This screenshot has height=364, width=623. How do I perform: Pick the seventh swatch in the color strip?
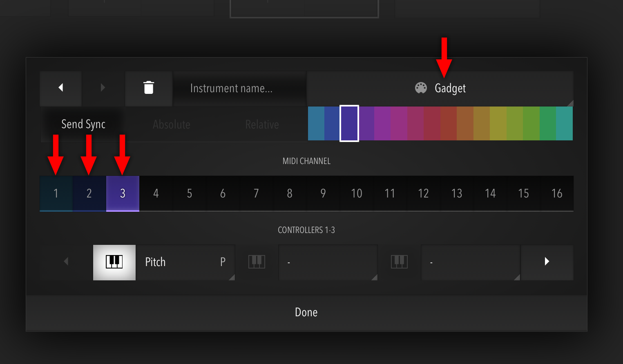415,124
